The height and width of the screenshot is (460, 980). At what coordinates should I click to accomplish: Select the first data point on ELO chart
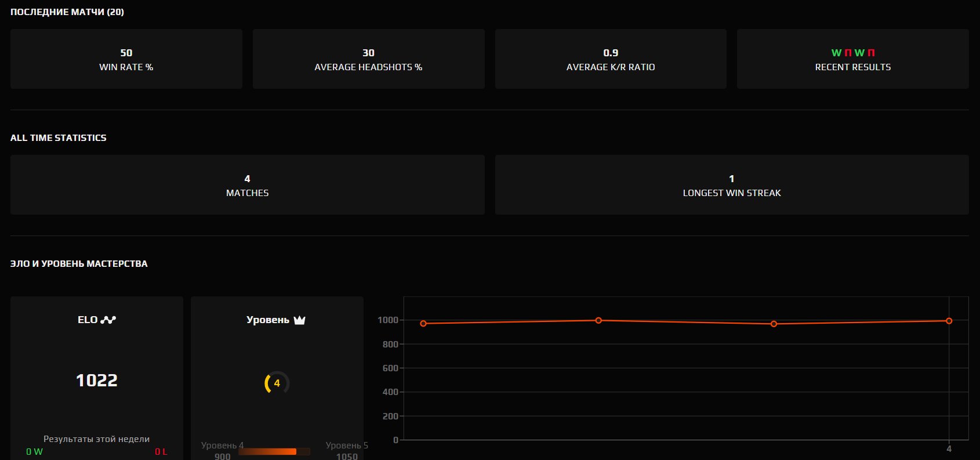[423, 324]
